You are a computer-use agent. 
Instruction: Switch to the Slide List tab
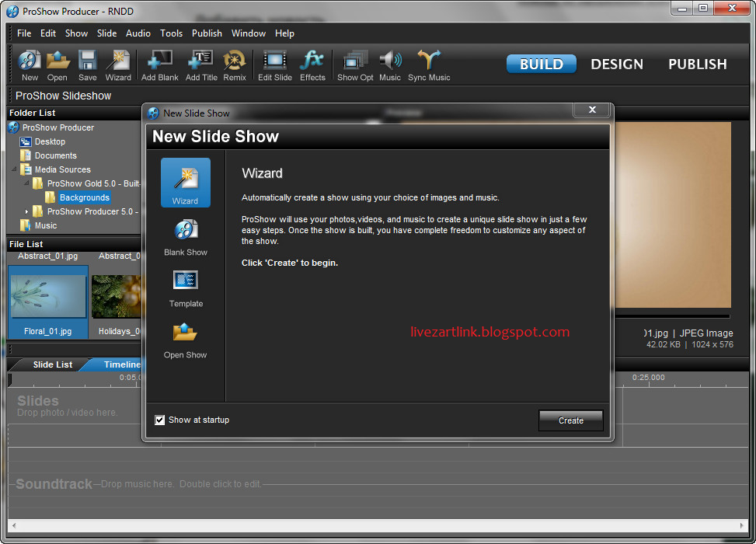(52, 364)
